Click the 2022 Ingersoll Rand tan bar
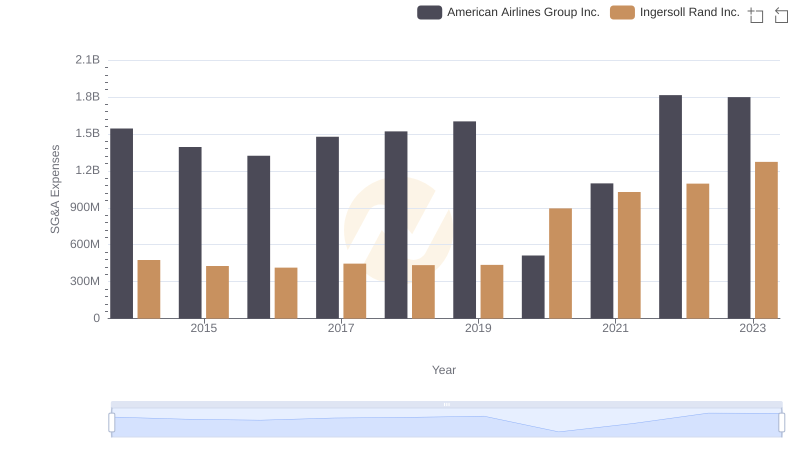 (x=698, y=251)
